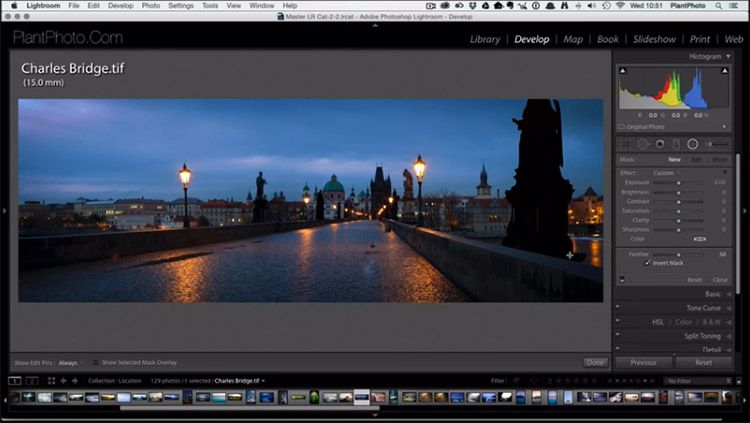Switch to the Library module
The image size is (750, 423).
pyautogui.click(x=485, y=40)
